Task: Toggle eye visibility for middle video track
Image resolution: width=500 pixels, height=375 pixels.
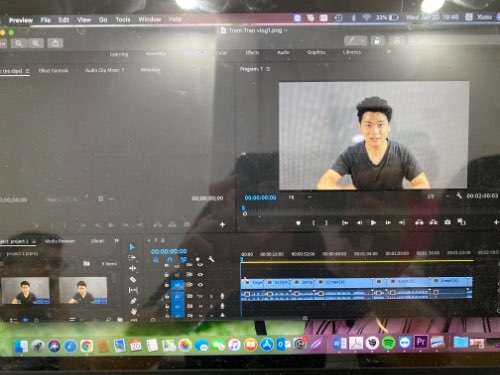Action: click(200, 275)
